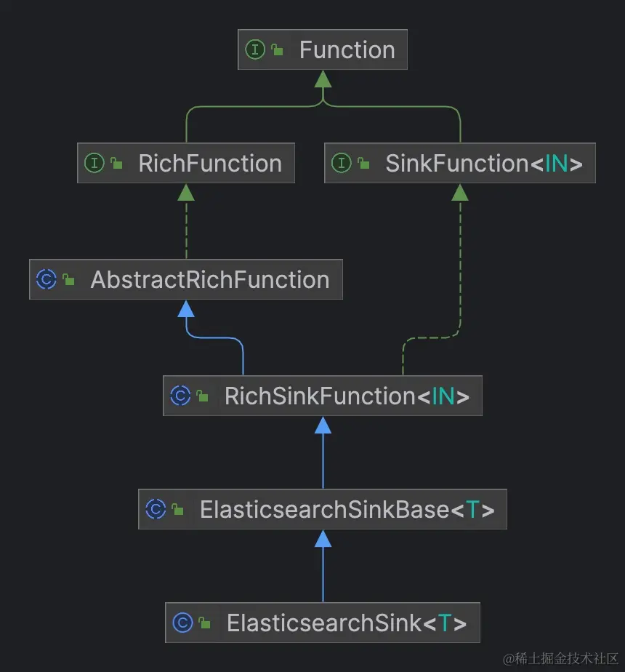This screenshot has height=672, width=625.
Task: Select the SinkFunction<IN> node
Action: (460, 163)
